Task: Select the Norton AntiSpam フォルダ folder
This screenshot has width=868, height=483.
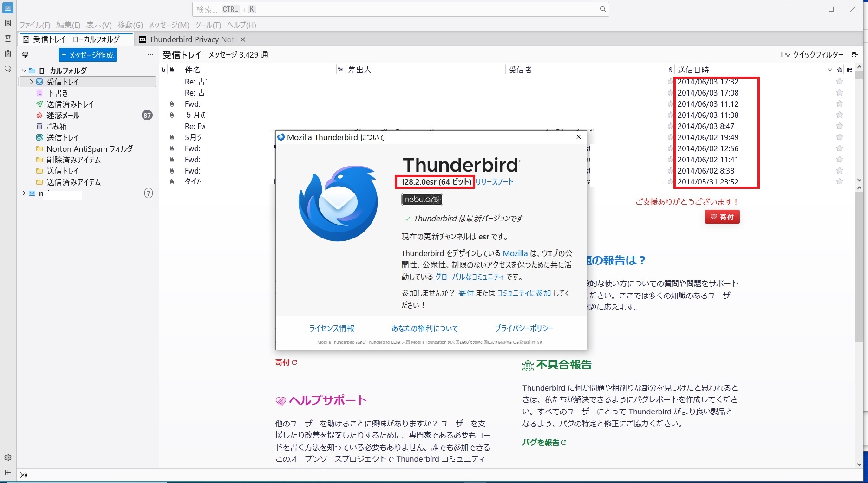Action: 87,148
